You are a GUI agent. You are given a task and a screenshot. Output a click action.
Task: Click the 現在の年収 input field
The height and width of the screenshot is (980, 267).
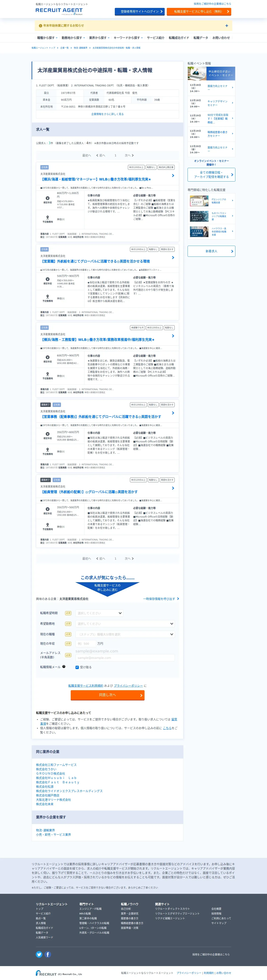click(x=85, y=644)
